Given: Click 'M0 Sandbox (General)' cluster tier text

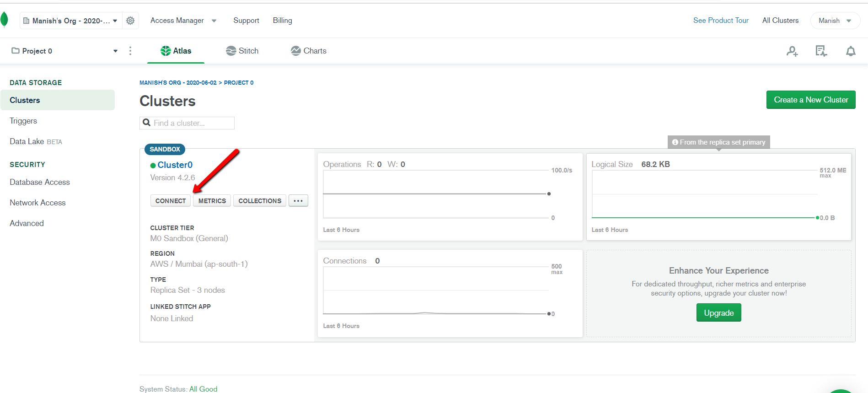Looking at the screenshot, I should [189, 238].
